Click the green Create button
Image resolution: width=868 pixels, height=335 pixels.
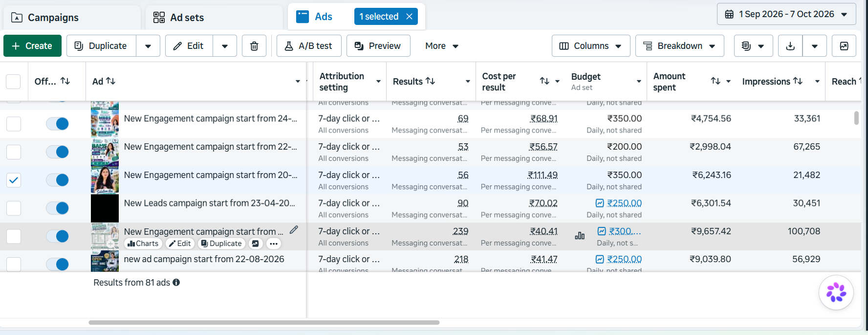pos(32,46)
